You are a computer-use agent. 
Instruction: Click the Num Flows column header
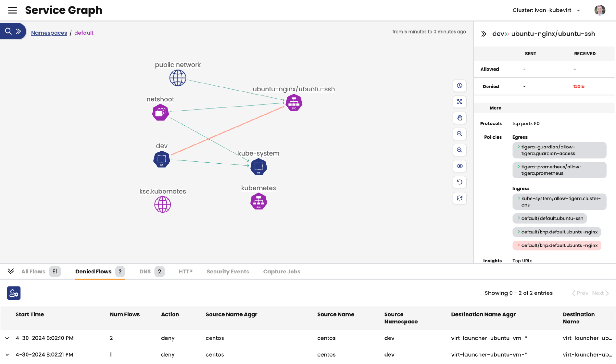click(124, 314)
